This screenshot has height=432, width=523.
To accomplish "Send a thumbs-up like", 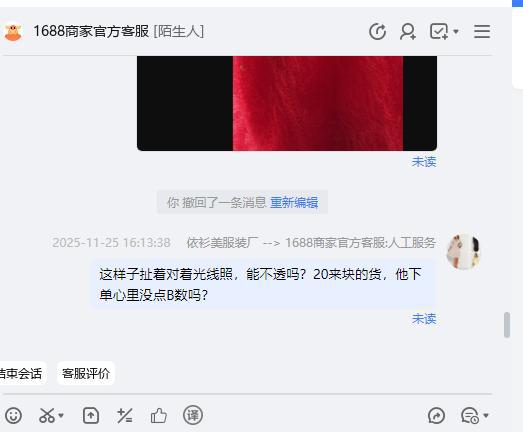I will pos(158,416).
